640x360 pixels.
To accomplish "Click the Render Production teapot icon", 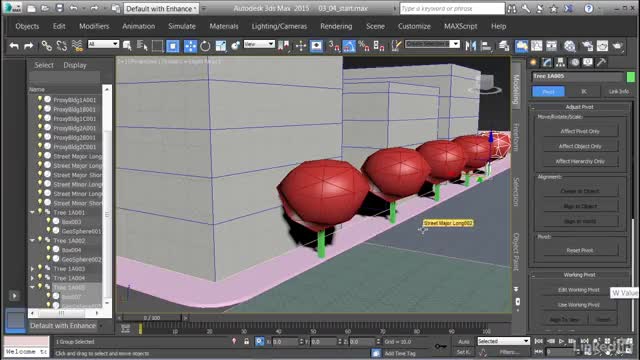I will pyautogui.click(x=618, y=46).
